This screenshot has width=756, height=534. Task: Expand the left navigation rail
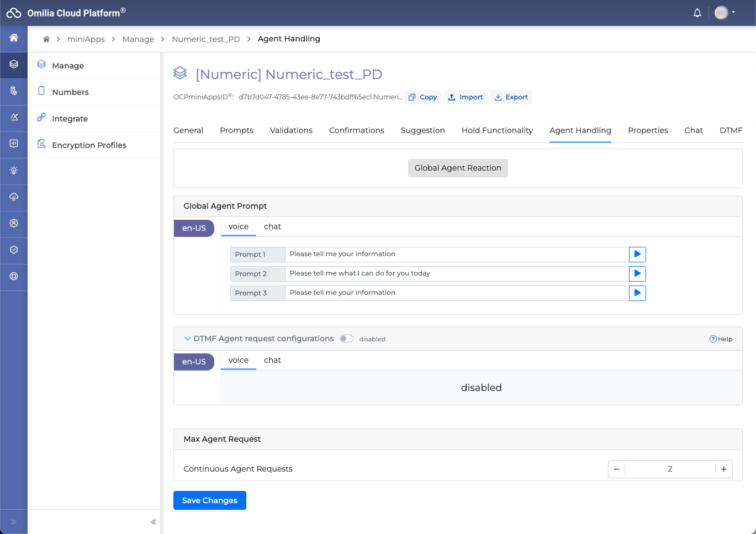click(14, 522)
